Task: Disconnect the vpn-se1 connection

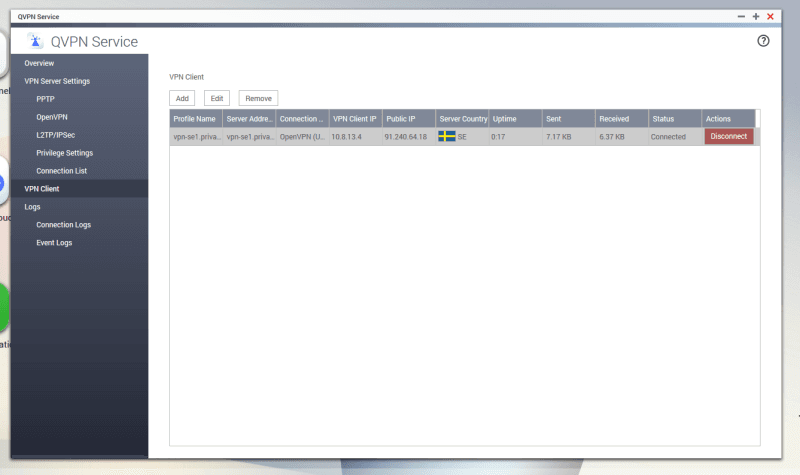Action: (x=729, y=136)
